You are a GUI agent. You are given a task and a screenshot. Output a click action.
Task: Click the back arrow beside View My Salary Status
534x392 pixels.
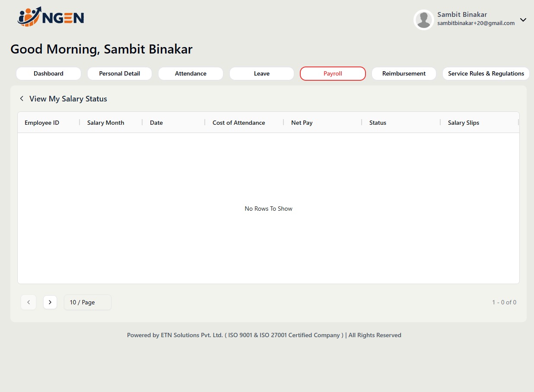(x=22, y=99)
